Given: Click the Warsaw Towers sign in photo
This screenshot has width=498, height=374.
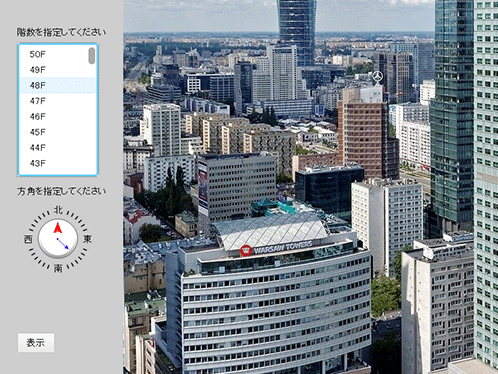Looking at the screenshot, I should (x=277, y=248).
